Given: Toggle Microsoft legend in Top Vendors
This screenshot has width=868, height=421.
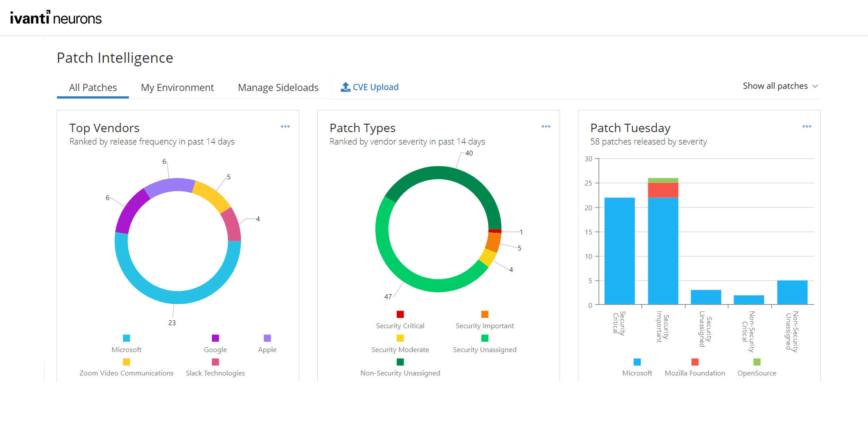Looking at the screenshot, I should 126,344.
